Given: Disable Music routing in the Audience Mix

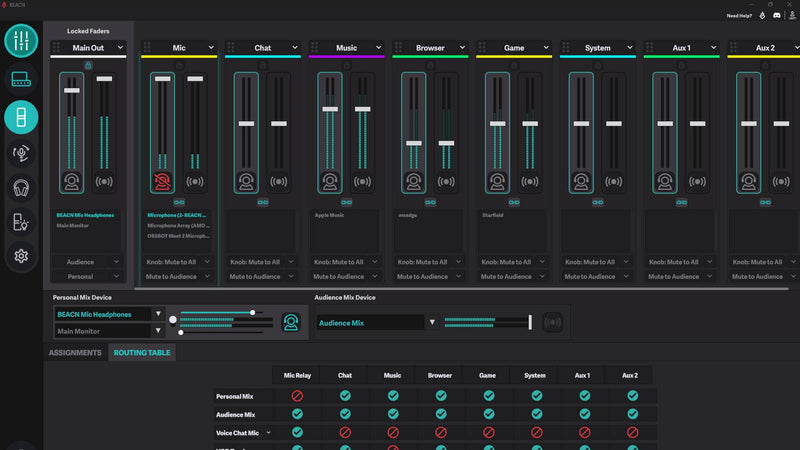Looking at the screenshot, I should (x=393, y=414).
